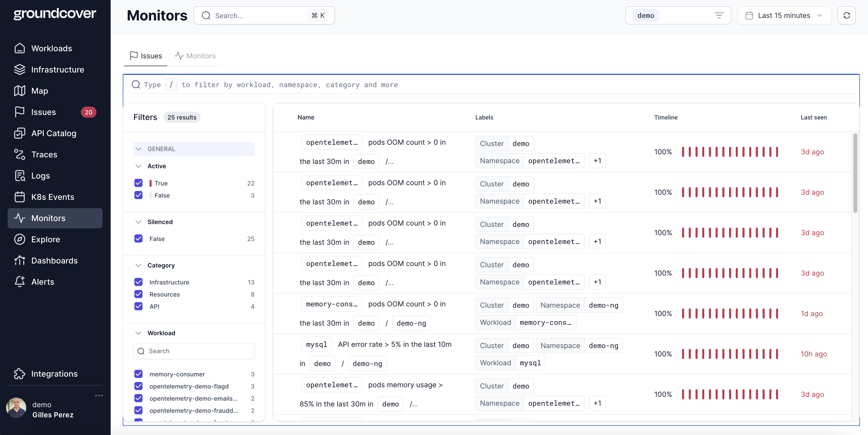
Task: Toggle the memory-consumer workload checkbox
Action: [x=138, y=374]
